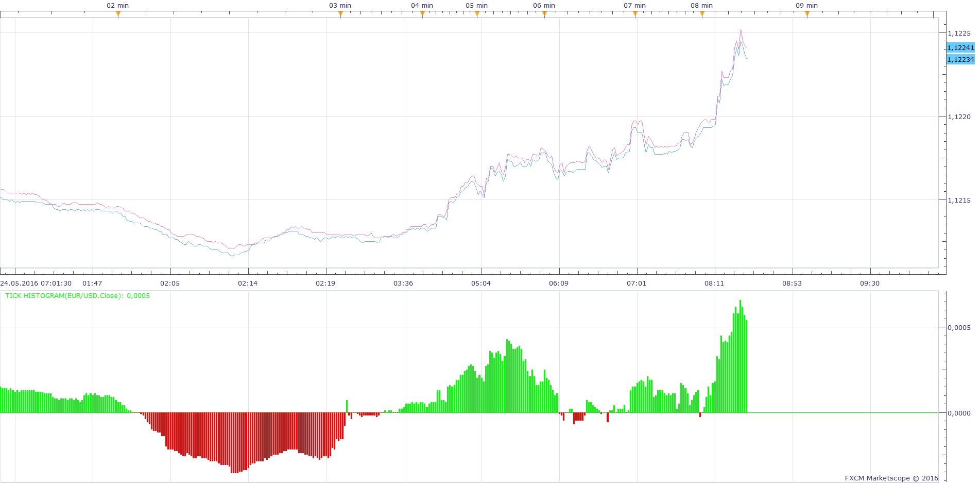Click the 1,1225 price axis value
Screen dimensions: 980x483
[959, 34]
